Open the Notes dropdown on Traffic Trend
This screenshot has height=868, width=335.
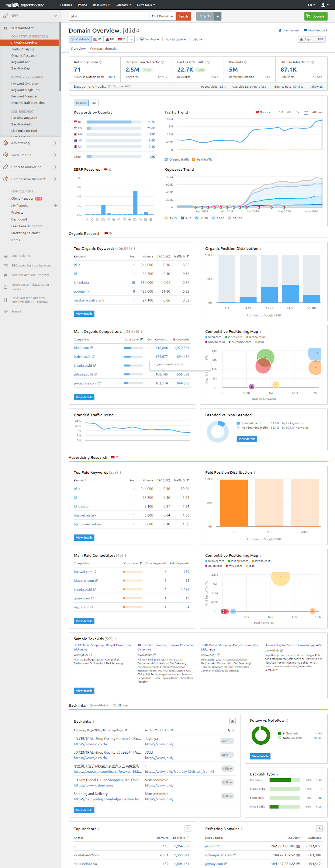coord(263,113)
